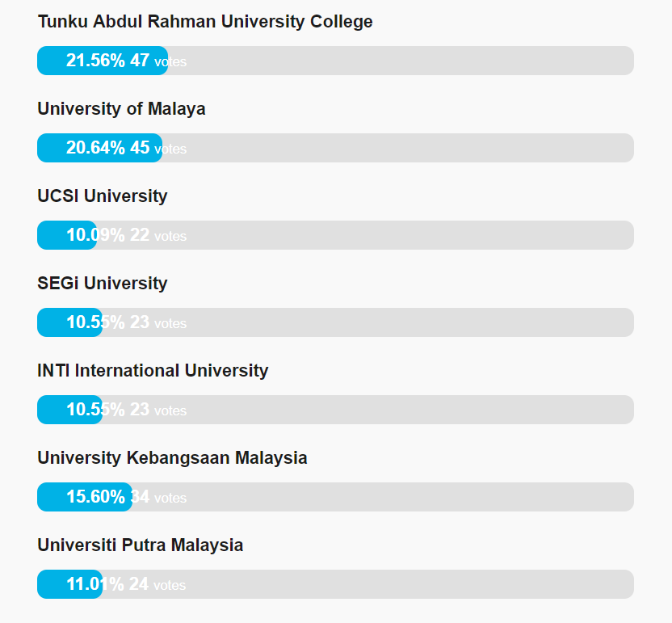Click the 15.60% percentage text
Viewport: 672px width, 623px height.
pos(95,497)
